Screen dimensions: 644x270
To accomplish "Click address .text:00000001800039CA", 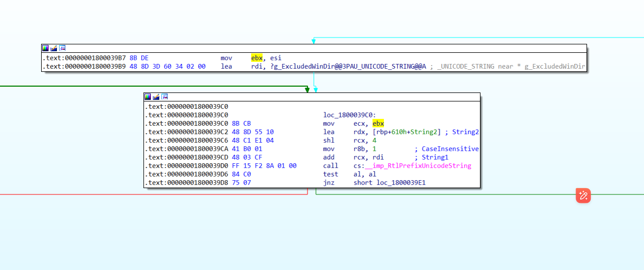I will coord(187,149).
